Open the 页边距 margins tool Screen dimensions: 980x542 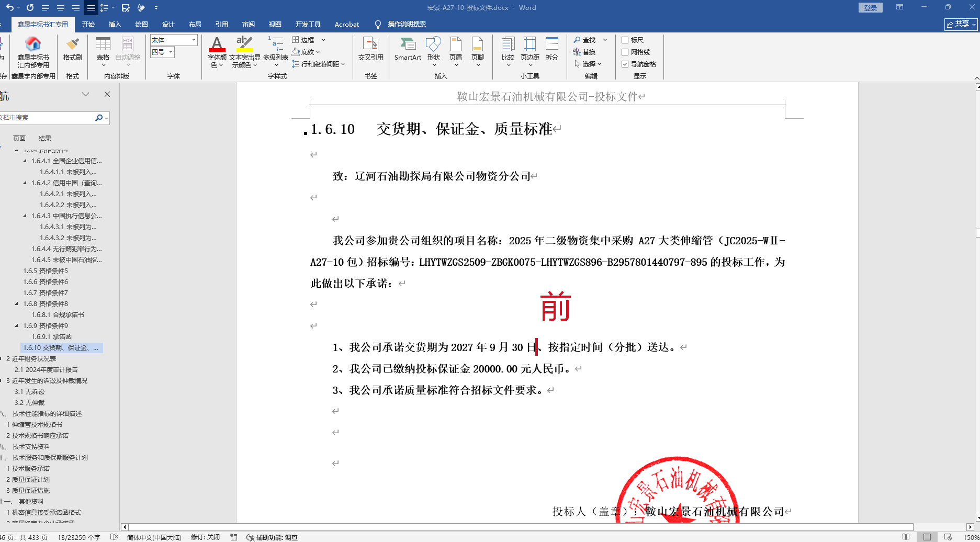click(x=530, y=51)
